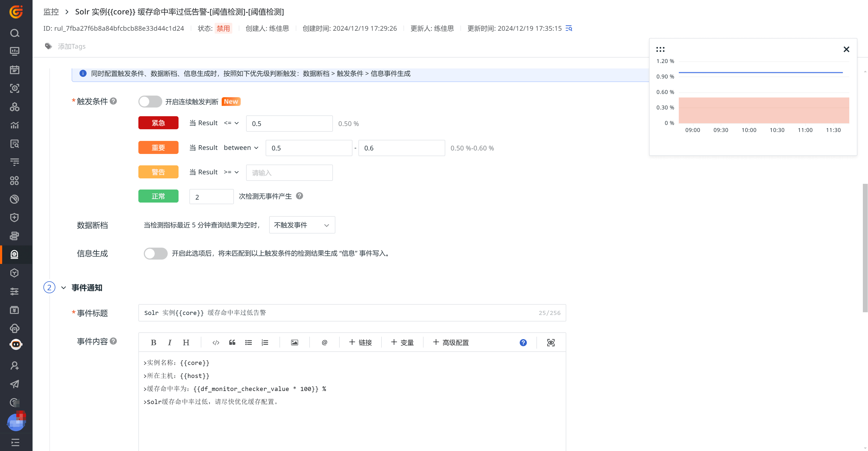868x451 pixels.
Task: Apply italic formatting in the editor toolbar
Action: click(170, 342)
